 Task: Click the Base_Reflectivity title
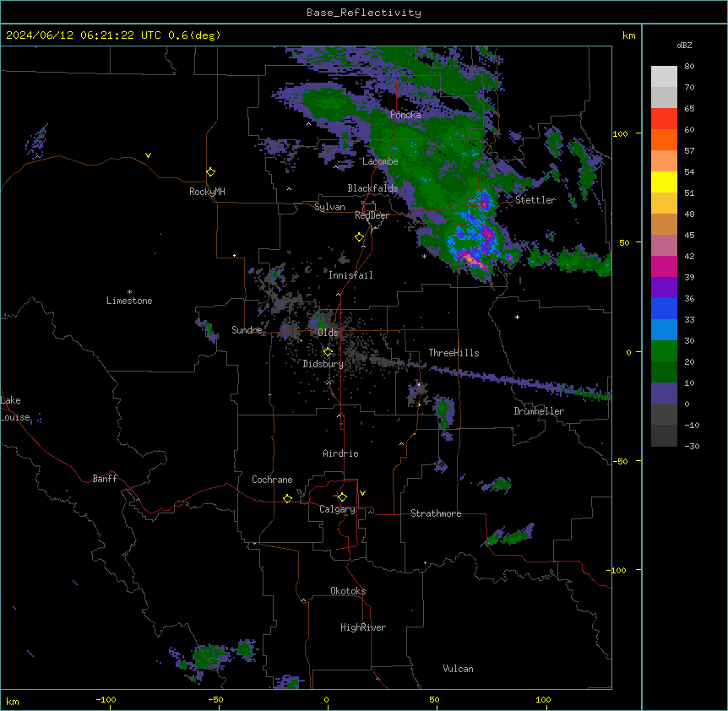(x=364, y=13)
